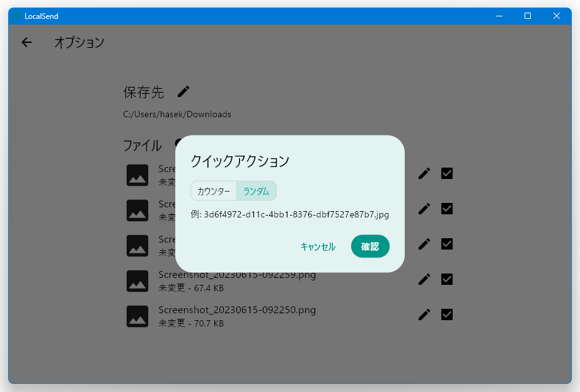Click image thumbnail of Screenshot_20230615-092250.png

pyautogui.click(x=137, y=316)
